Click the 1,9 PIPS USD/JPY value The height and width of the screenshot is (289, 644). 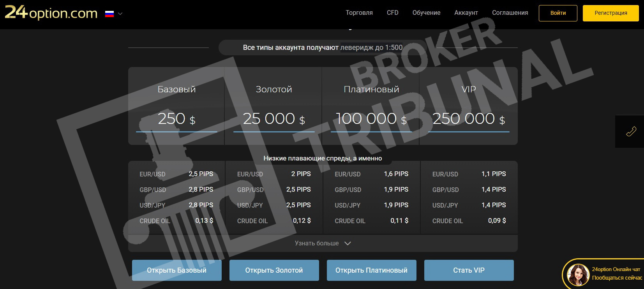(x=396, y=205)
